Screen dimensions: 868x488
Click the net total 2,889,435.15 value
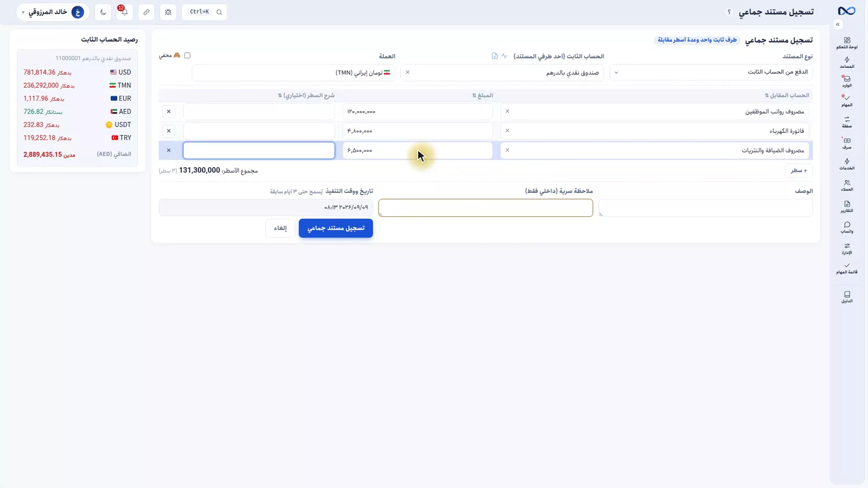[x=42, y=155]
